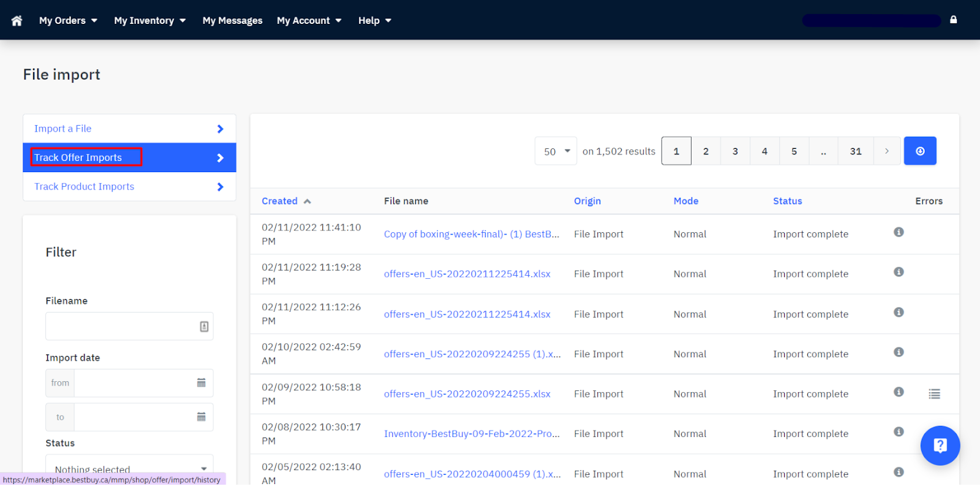
Task: Click info icon for 02/05/2022 import row
Action: pos(899,472)
